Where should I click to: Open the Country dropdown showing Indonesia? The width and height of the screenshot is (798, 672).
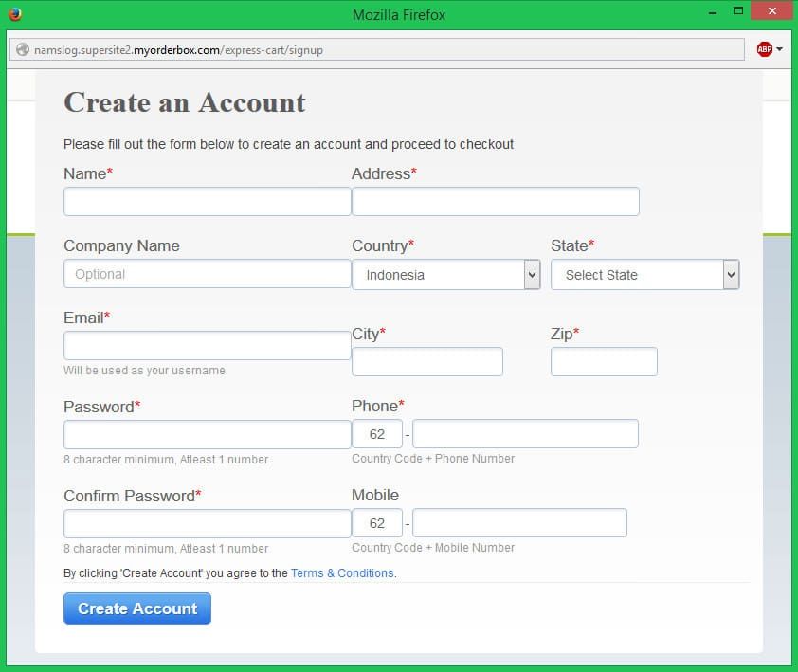[445, 275]
